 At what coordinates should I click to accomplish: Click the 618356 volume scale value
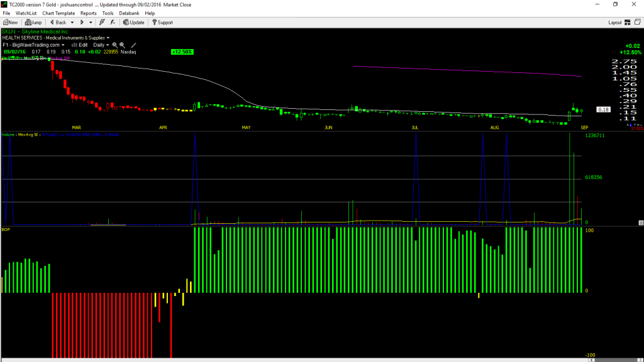pyautogui.click(x=594, y=177)
